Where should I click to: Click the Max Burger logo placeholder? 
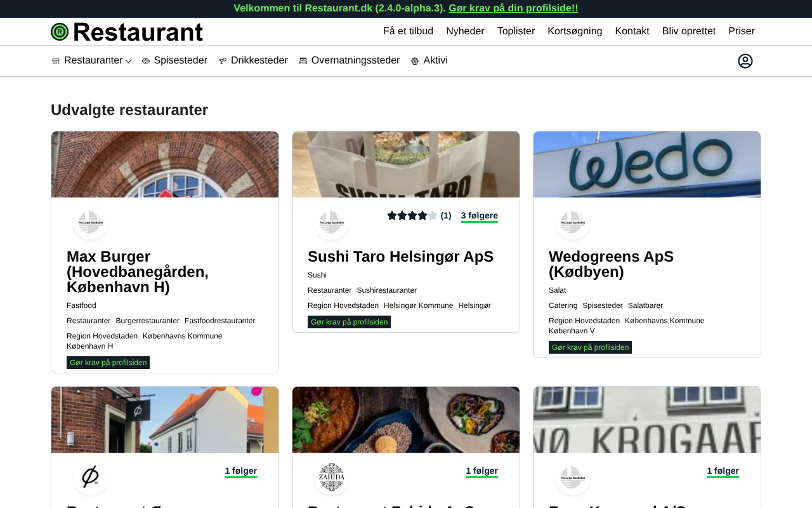coord(91,222)
